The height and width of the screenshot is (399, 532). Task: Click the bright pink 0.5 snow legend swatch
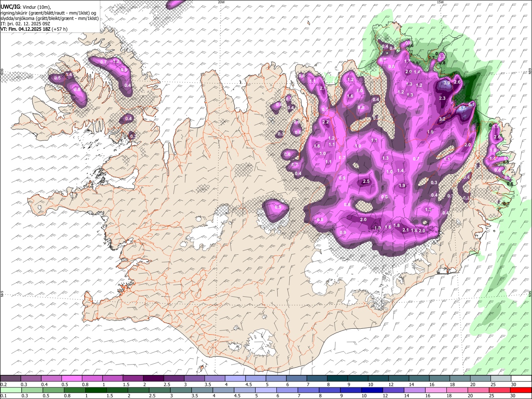[71, 378]
